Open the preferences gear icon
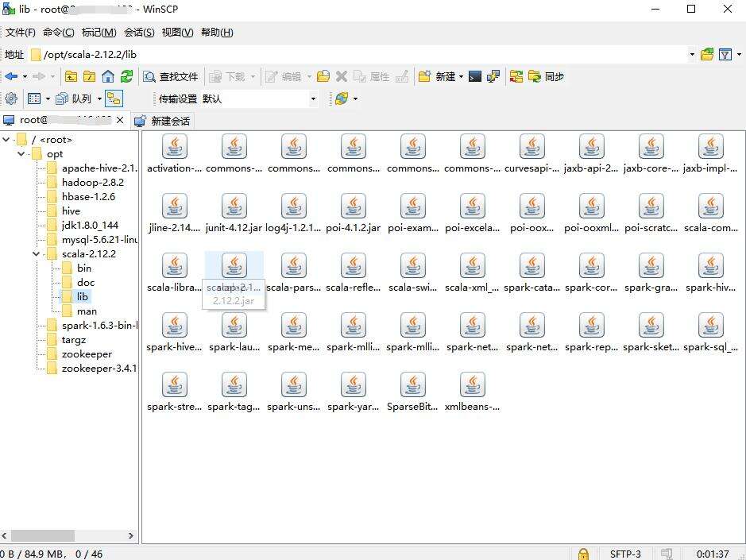Screen dimensions: 746x560 tap(11, 98)
